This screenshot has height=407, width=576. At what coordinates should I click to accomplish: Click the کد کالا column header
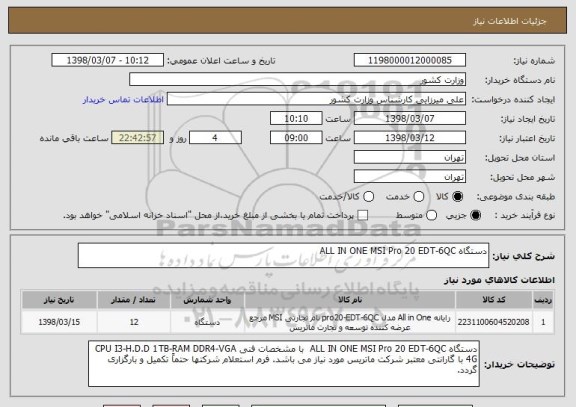coord(494,300)
